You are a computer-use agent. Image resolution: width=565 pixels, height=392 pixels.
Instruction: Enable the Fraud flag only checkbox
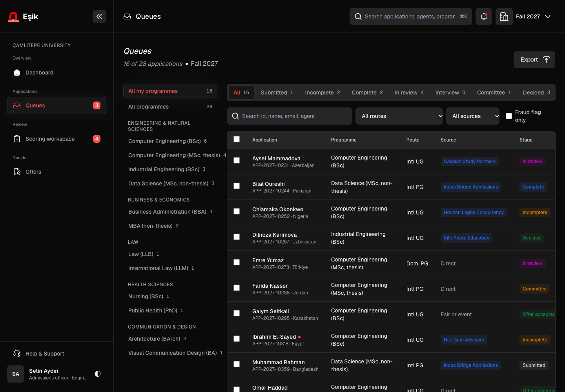coord(509,116)
